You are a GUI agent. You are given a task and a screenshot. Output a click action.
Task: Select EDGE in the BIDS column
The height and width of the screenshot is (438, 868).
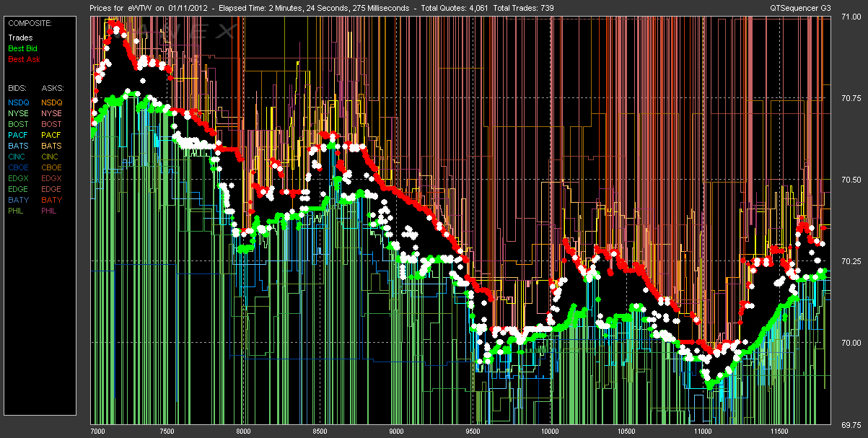19,189
